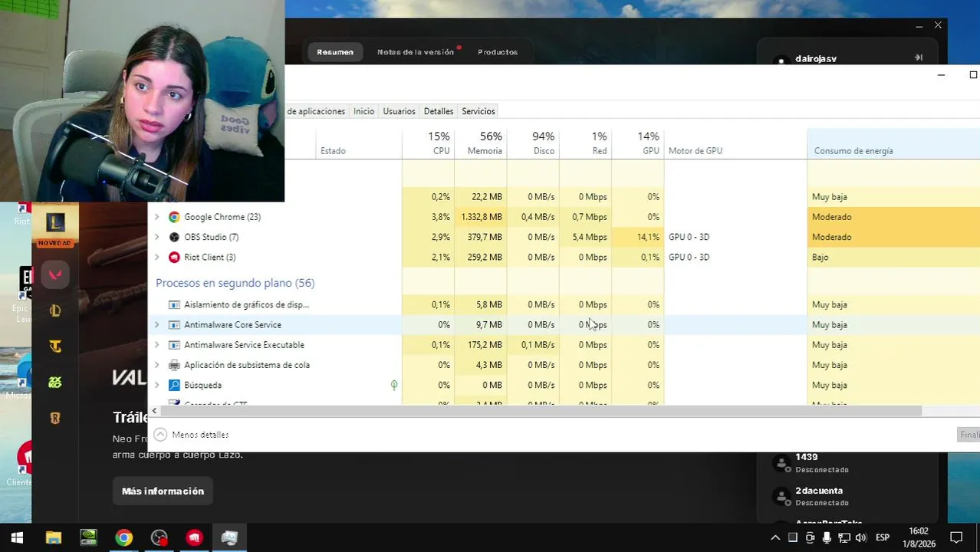Open File Explorer from the taskbar
This screenshot has height=552, width=980.
coord(53,537)
